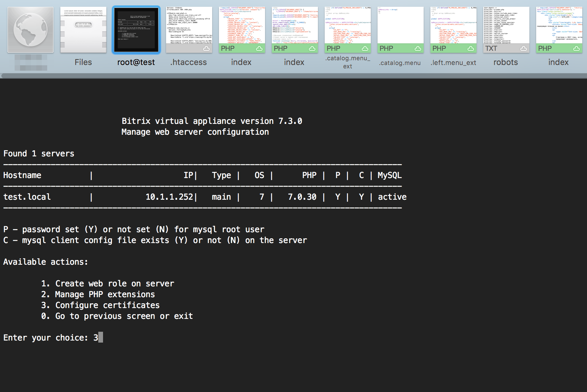Click cloud icon on .htaccess thumbnail
The height and width of the screenshot is (392, 587).
tap(206, 49)
